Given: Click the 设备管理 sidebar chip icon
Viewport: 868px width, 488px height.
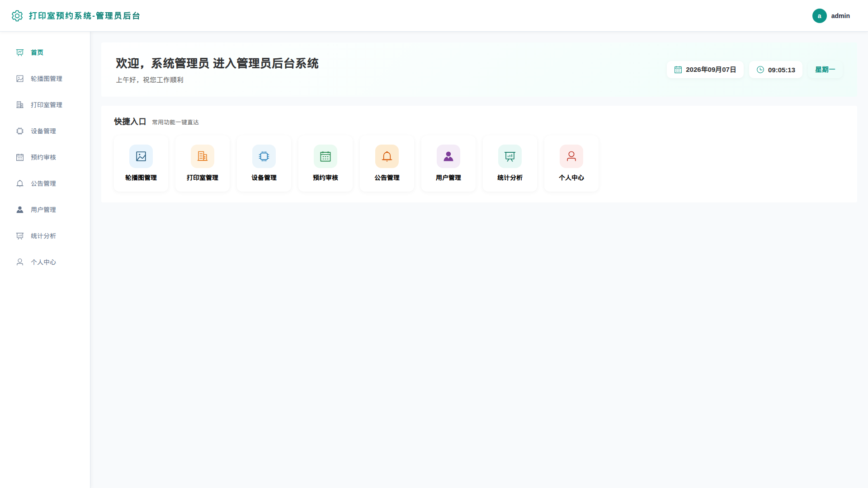Looking at the screenshot, I should pyautogui.click(x=20, y=131).
